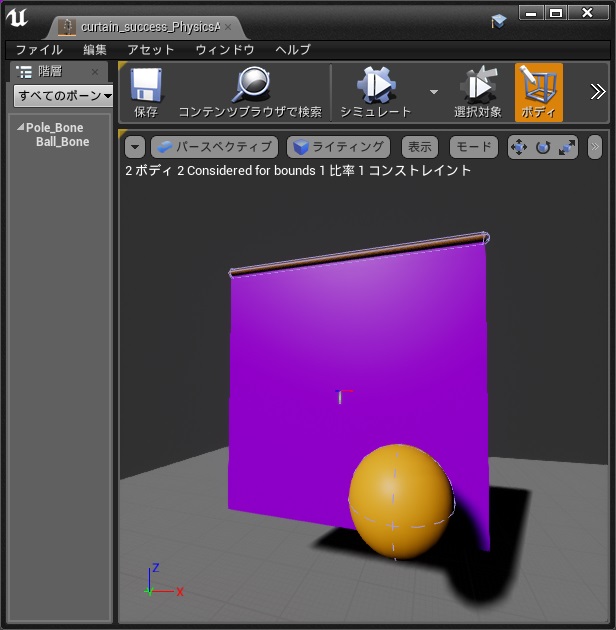This screenshot has width=616, height=630.
Task: Open the 編集 menu
Action: [95, 50]
